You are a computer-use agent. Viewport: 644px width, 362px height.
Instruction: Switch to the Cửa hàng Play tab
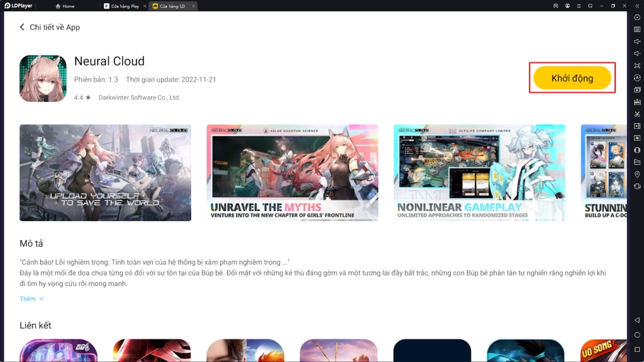123,5
